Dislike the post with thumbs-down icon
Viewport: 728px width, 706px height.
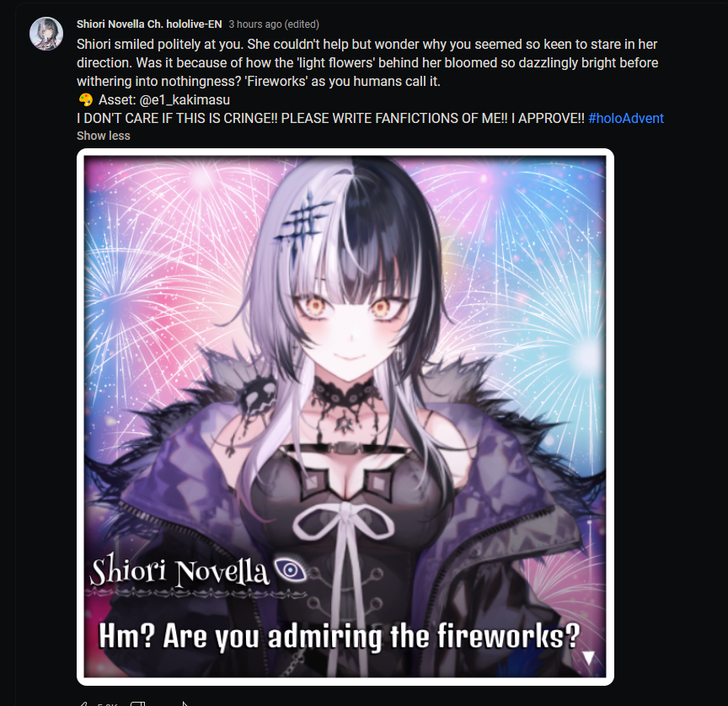click(138, 703)
